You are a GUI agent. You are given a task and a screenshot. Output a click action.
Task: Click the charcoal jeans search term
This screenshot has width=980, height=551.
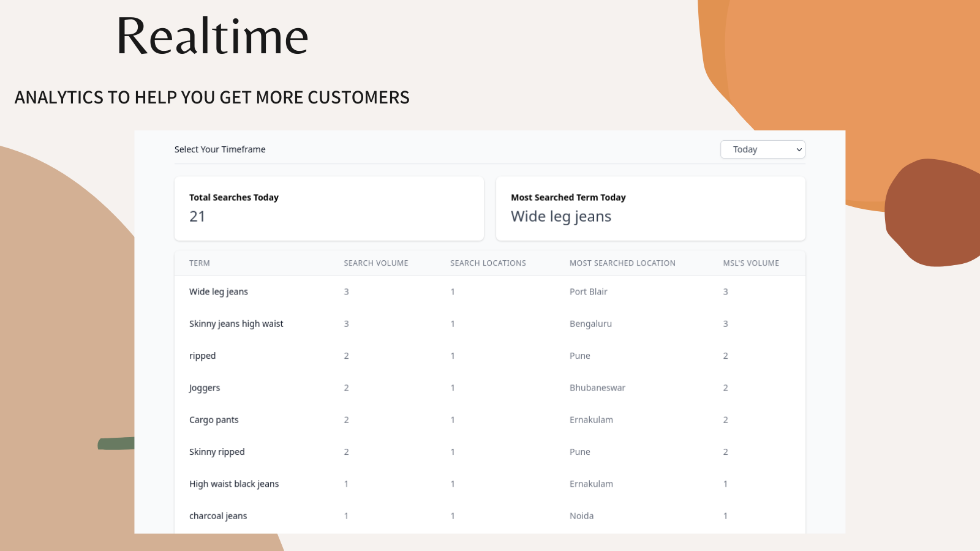tap(218, 516)
